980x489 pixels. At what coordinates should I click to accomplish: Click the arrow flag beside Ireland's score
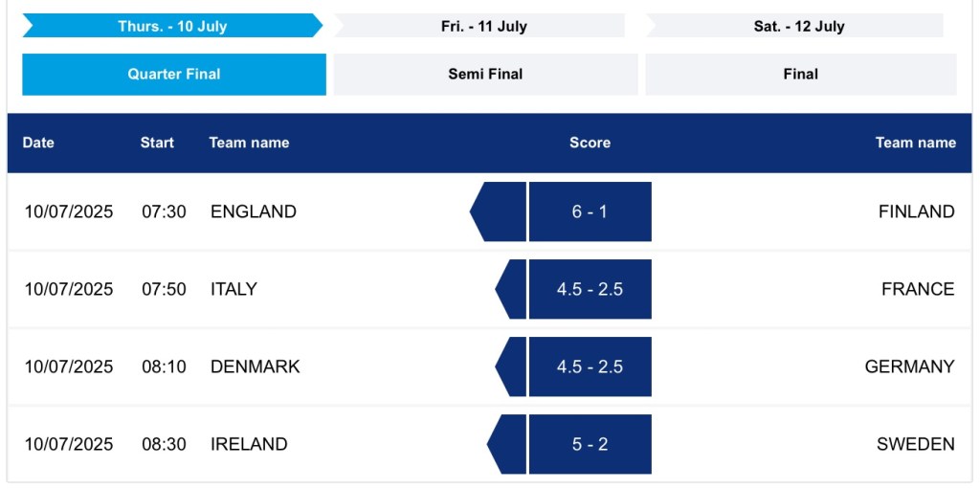coord(508,444)
